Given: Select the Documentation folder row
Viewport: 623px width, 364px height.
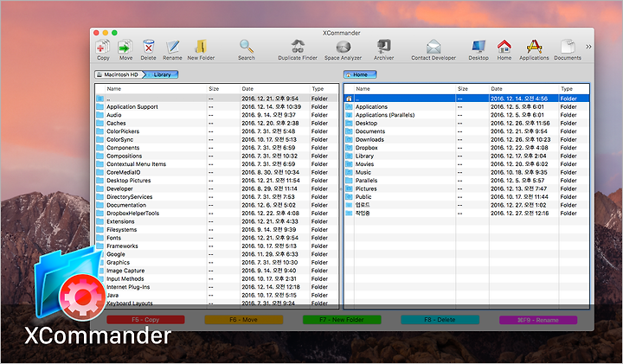Looking at the screenshot, I should tap(217, 205).
